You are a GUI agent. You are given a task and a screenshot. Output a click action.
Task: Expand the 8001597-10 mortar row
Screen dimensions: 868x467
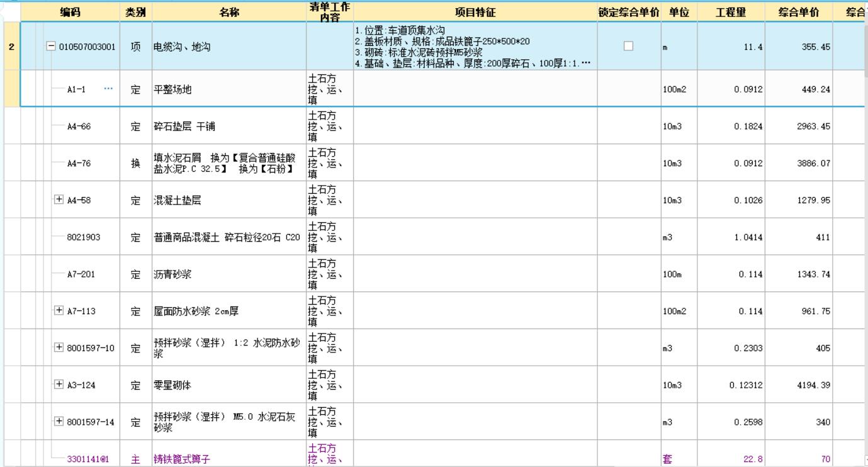[60, 347]
